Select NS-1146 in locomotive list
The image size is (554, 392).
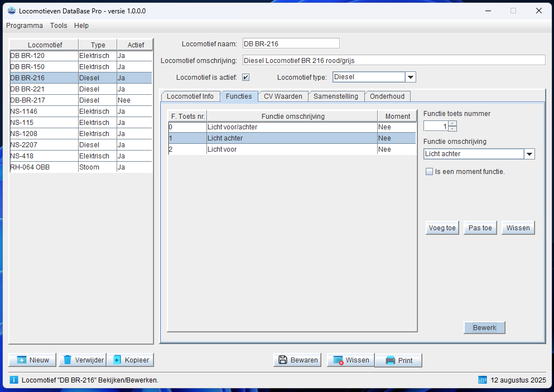pyautogui.click(x=81, y=112)
